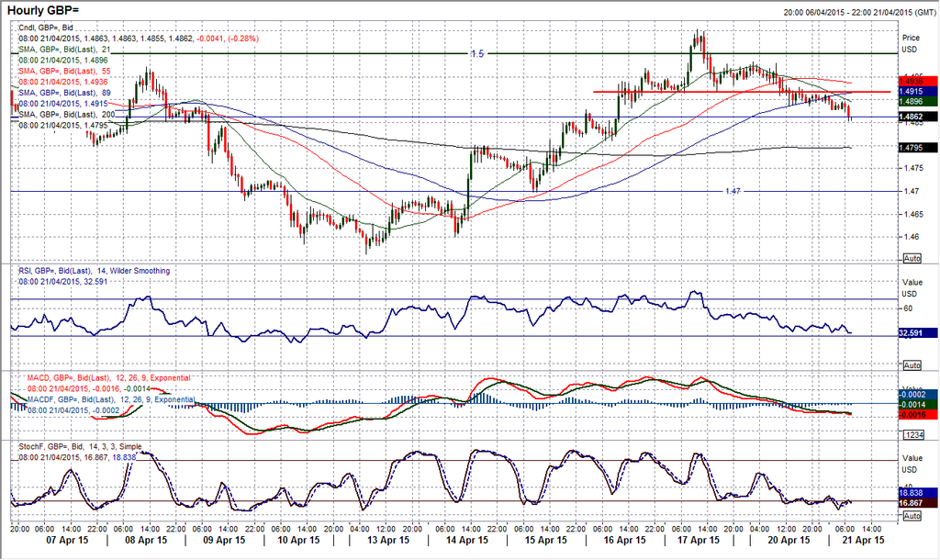Select the blue MACDF histogram legend label

(111, 399)
